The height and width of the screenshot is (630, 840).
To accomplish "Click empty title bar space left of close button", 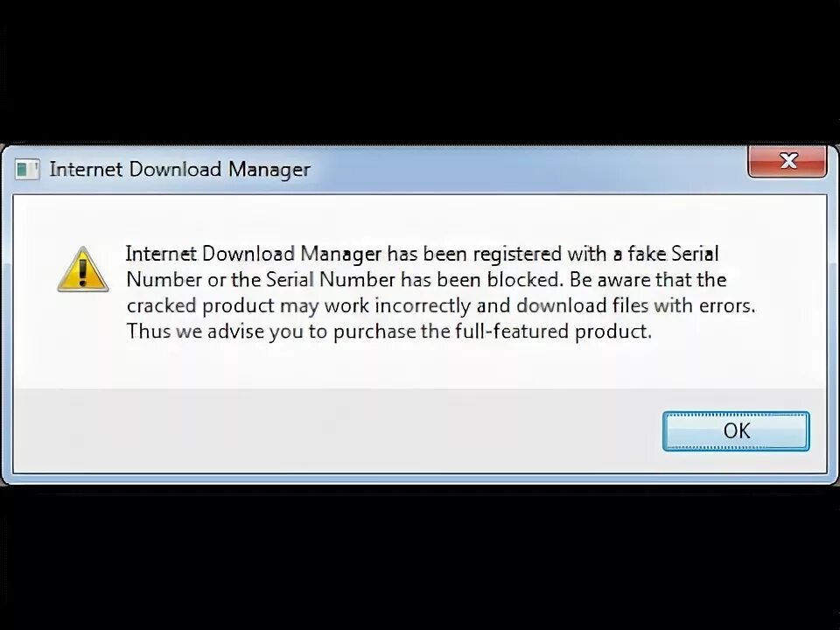I will [x=525, y=169].
